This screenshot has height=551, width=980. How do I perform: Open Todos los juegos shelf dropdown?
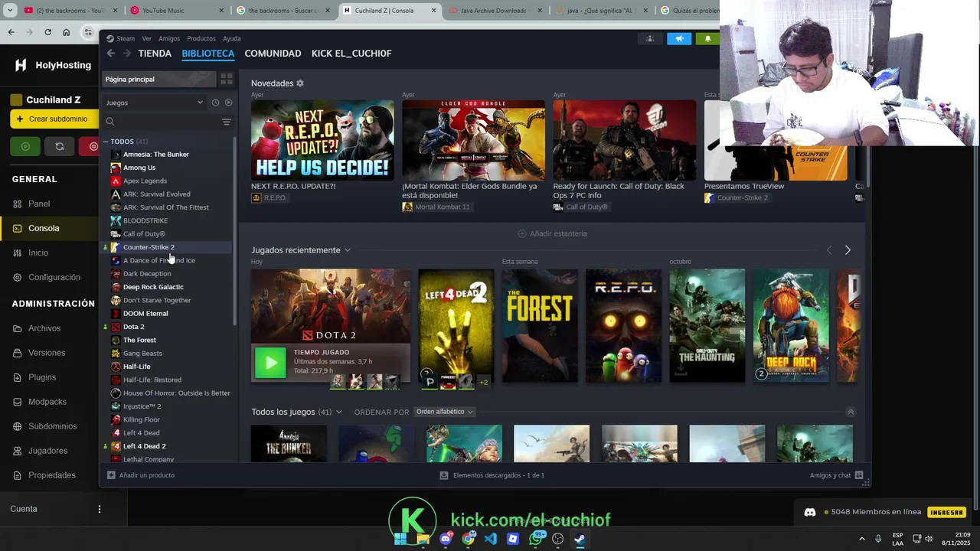click(x=338, y=412)
